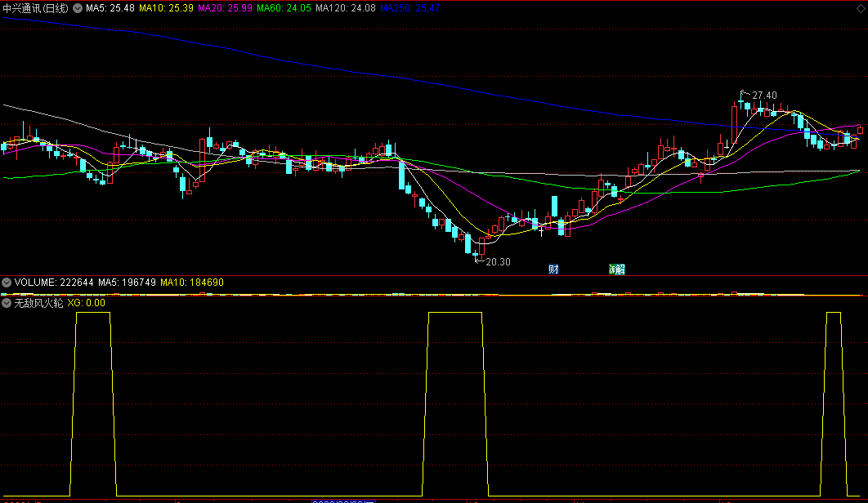Select the green MA60: 24.05 label
Viewport: 868px width, 503px height.
tap(284, 8)
